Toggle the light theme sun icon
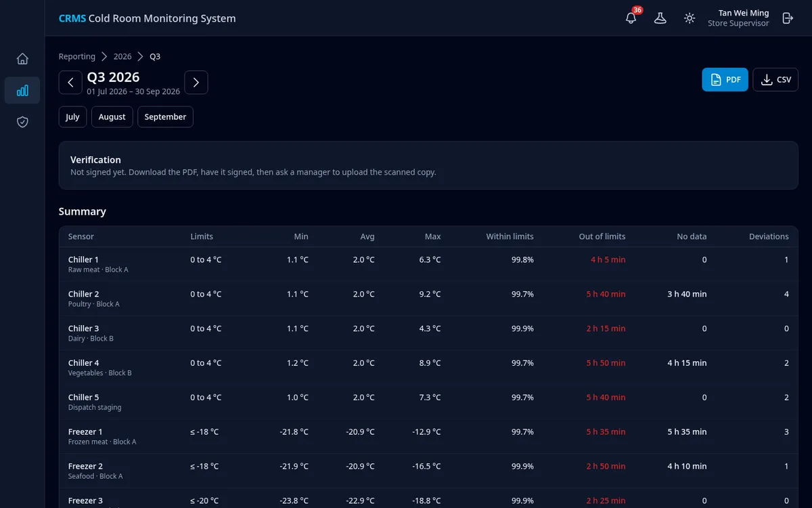The height and width of the screenshot is (508, 812). [690, 18]
